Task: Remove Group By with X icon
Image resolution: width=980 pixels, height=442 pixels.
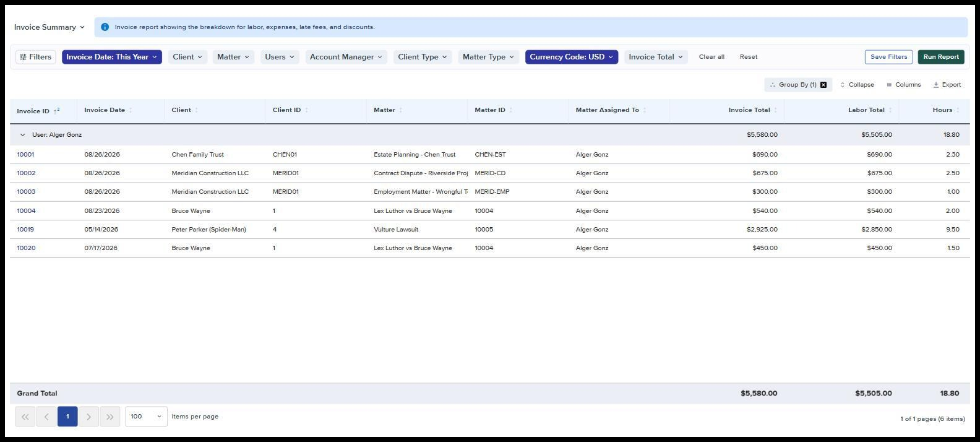Action: [x=823, y=85]
